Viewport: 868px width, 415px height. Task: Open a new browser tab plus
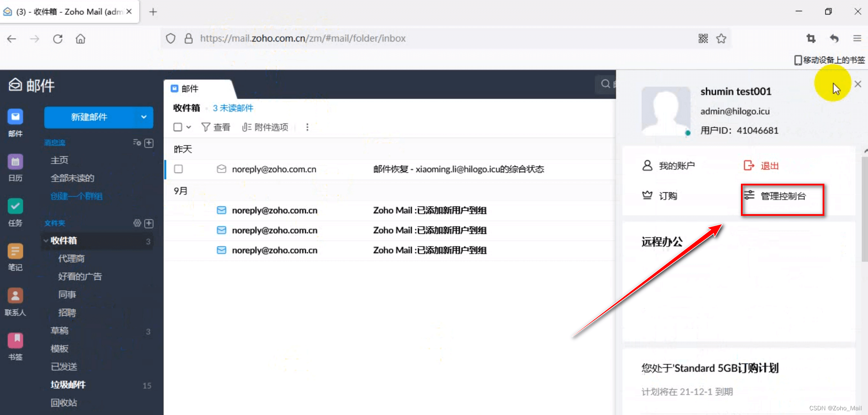tap(153, 12)
